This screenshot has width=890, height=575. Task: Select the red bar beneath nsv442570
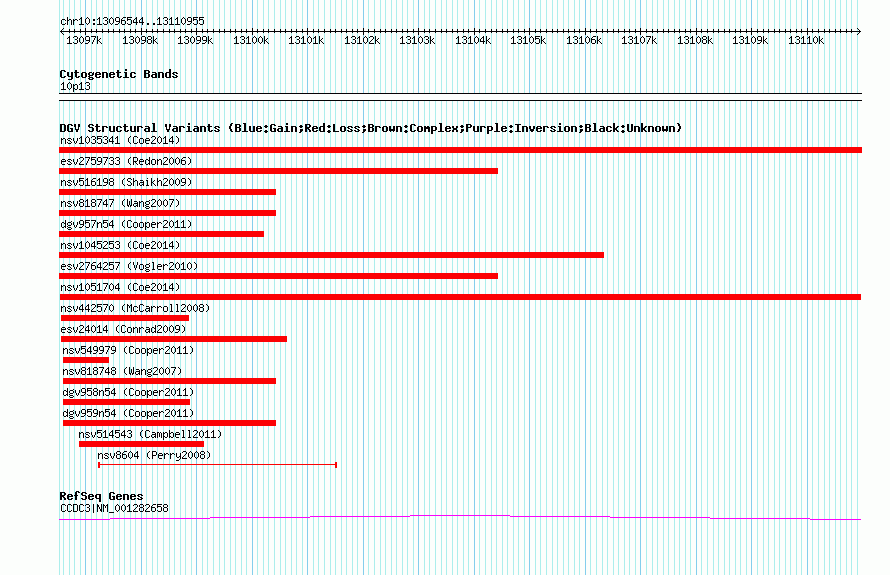pos(125,318)
